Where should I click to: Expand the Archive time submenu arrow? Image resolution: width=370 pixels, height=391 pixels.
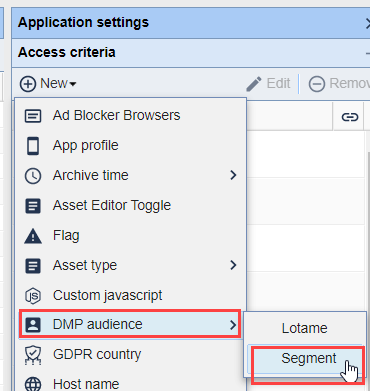233,175
